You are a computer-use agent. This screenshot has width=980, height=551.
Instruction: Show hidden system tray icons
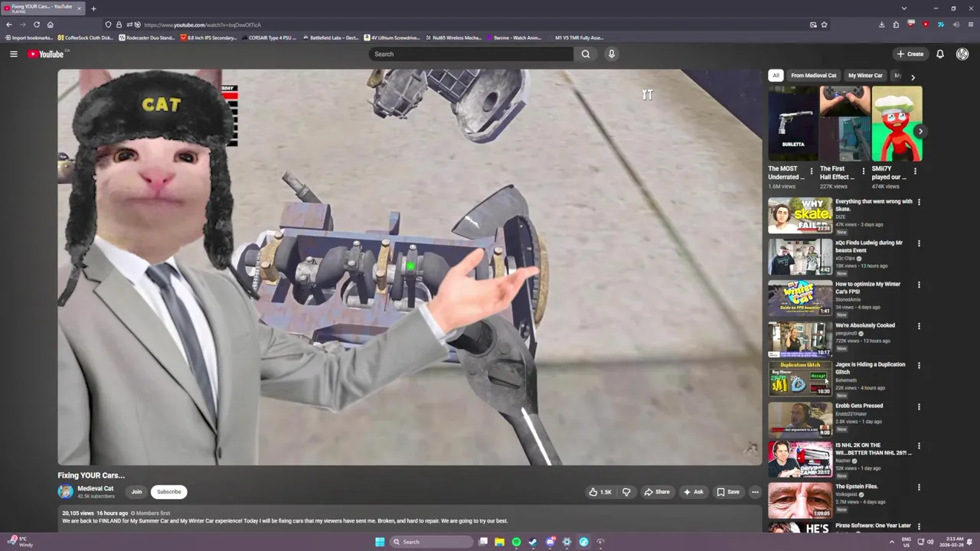(891, 542)
